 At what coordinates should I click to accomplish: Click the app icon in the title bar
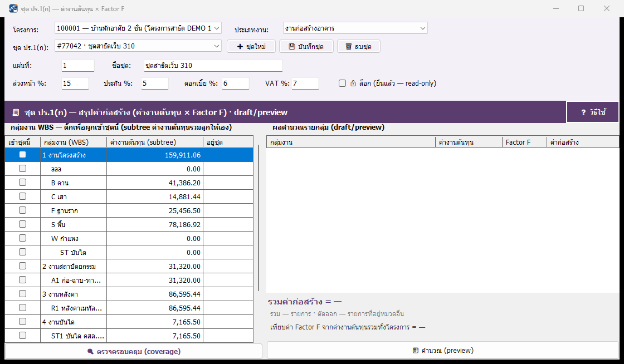[x=13, y=8]
